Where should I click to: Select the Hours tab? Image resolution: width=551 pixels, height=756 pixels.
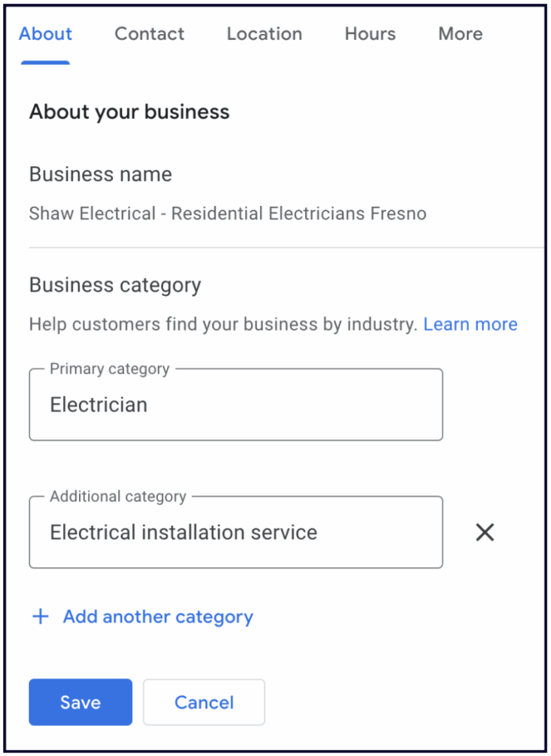[370, 34]
